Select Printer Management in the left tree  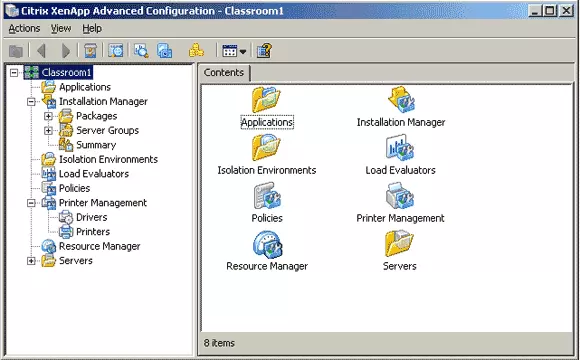click(103, 203)
